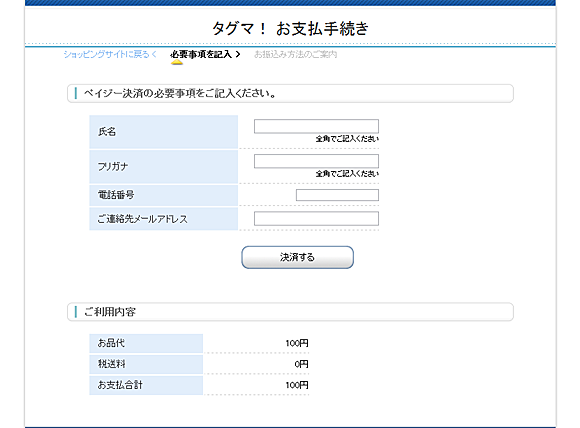The image size is (580, 428).
Task: Click the フリガナ input field
Action: tap(316, 161)
